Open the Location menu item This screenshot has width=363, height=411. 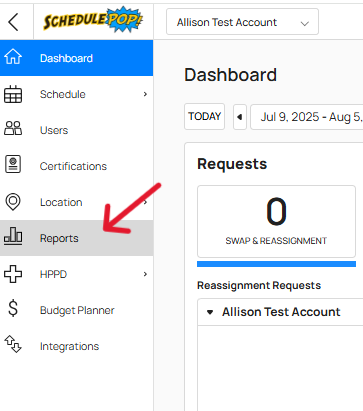(x=77, y=202)
